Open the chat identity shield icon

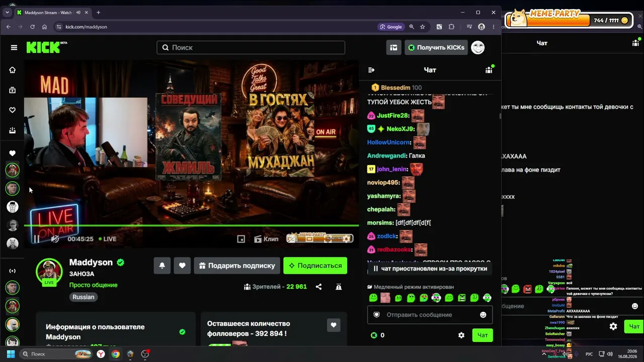376,315
